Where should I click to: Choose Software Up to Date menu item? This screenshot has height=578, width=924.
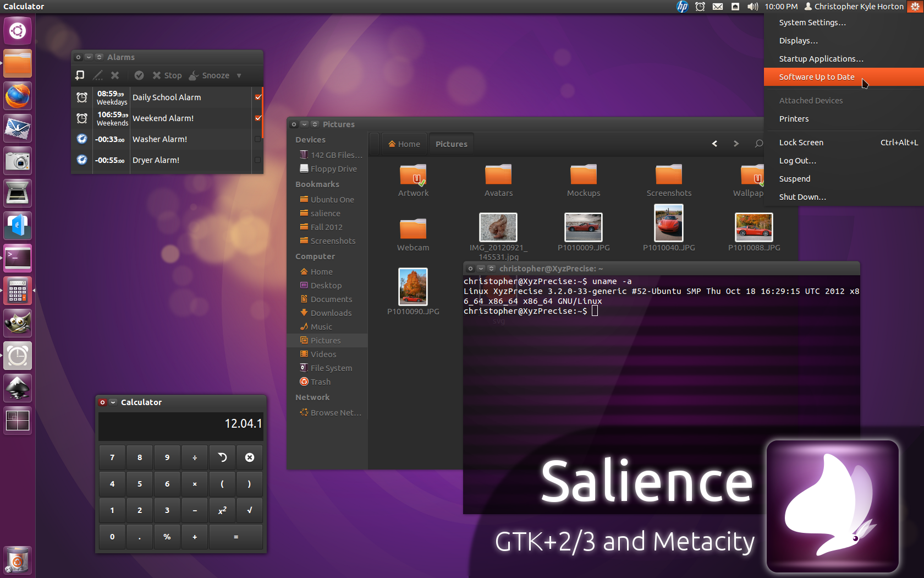pos(844,77)
